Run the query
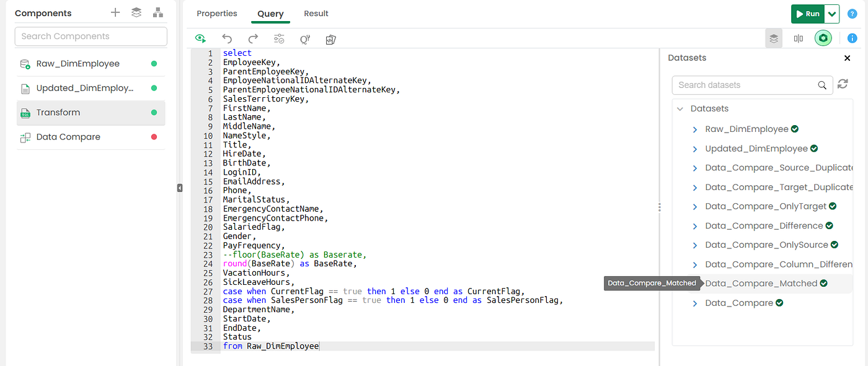The height and width of the screenshot is (366, 868). tap(808, 14)
